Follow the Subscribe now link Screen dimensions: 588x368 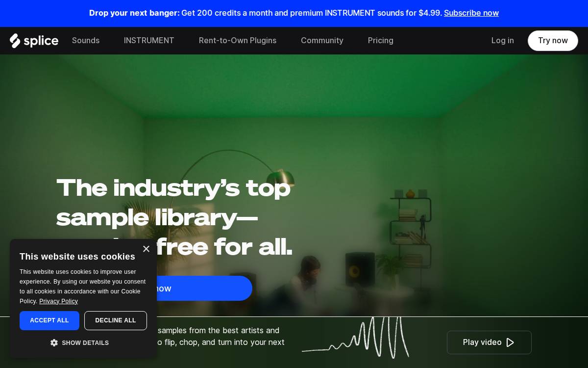point(471,13)
